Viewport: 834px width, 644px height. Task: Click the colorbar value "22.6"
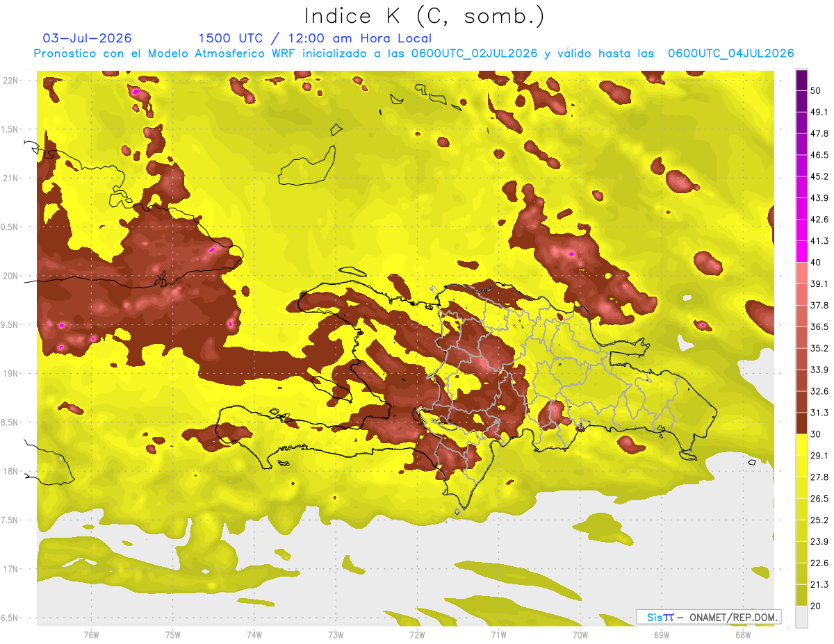tap(819, 563)
